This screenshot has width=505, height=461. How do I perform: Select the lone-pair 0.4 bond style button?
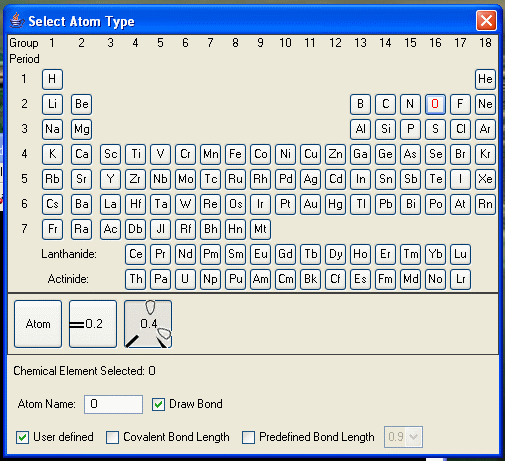click(148, 324)
